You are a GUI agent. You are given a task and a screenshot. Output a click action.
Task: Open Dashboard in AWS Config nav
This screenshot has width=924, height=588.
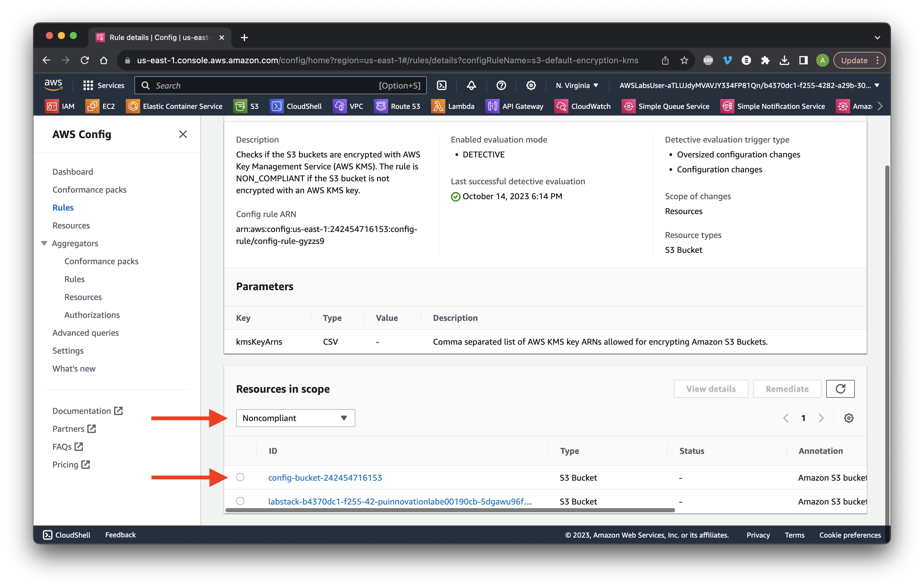(x=72, y=171)
